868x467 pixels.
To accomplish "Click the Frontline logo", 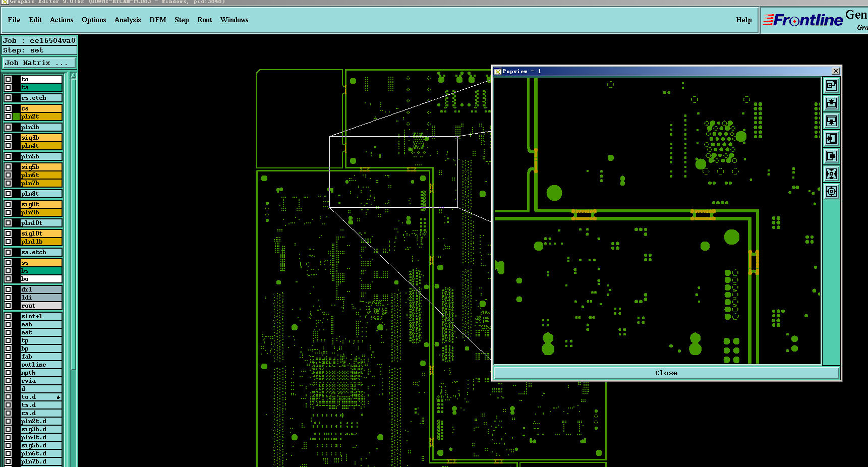I will click(x=803, y=20).
